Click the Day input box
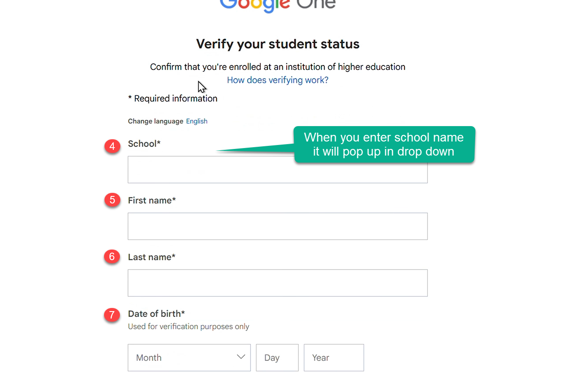 click(277, 357)
